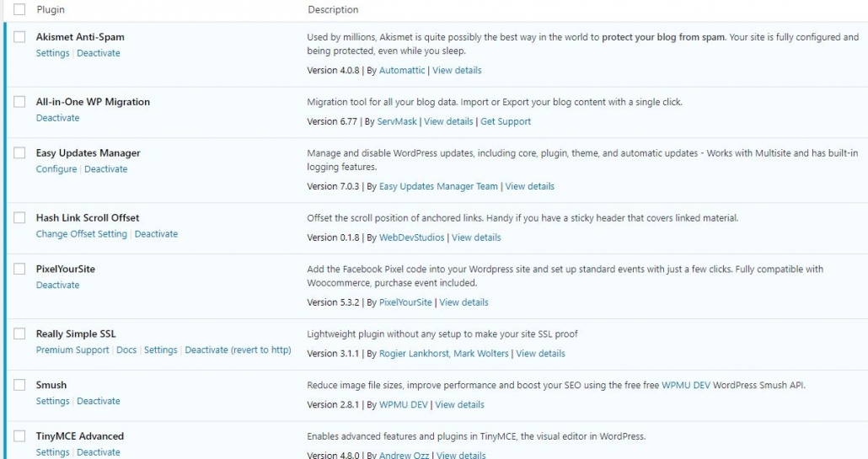The width and height of the screenshot is (868, 459).
Task: Open TinyMCE Advanced Settings link
Action: tap(52, 451)
